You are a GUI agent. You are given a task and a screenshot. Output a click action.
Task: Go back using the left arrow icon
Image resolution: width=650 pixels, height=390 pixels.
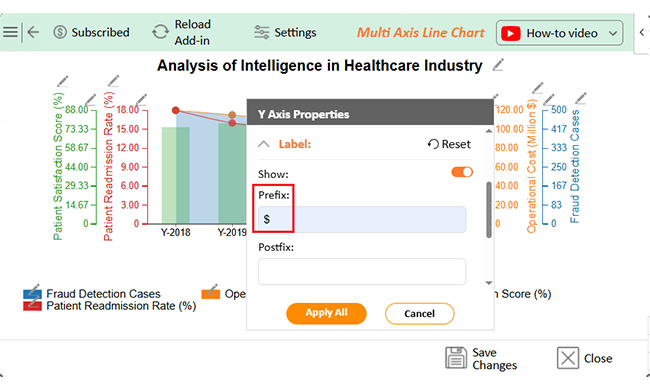[33, 32]
